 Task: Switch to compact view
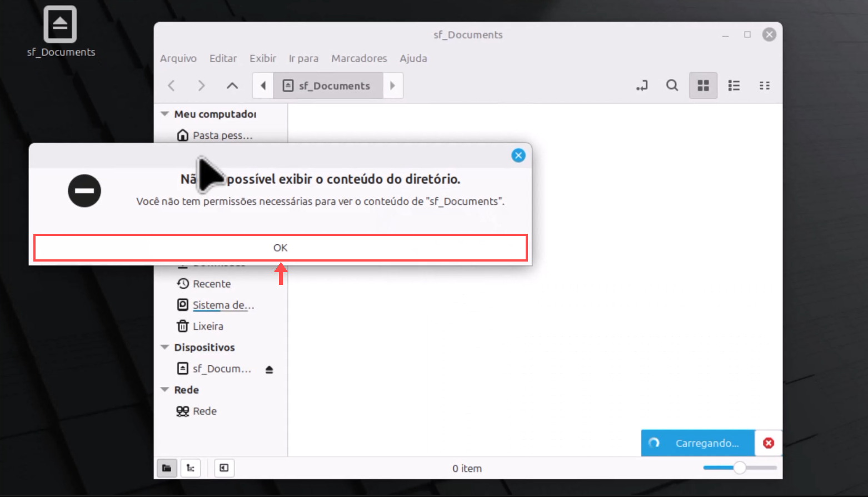pyautogui.click(x=765, y=86)
